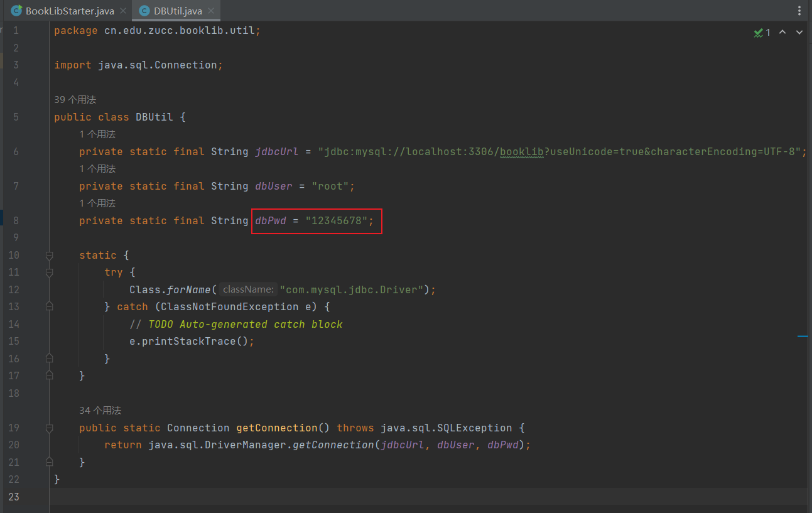Click the "com.mysql.jdbc.Driver" string
Viewport: 812px width, 513px height.
coord(352,289)
